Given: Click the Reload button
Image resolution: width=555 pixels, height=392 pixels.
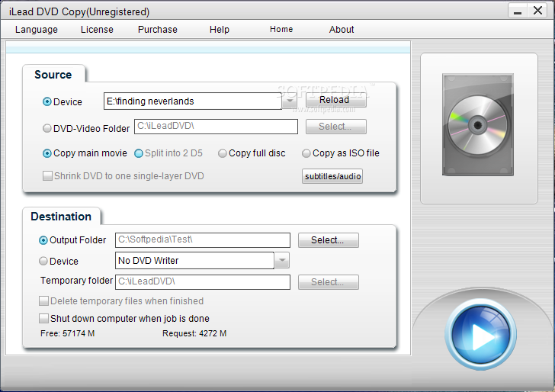Looking at the screenshot, I should tap(336, 100).
